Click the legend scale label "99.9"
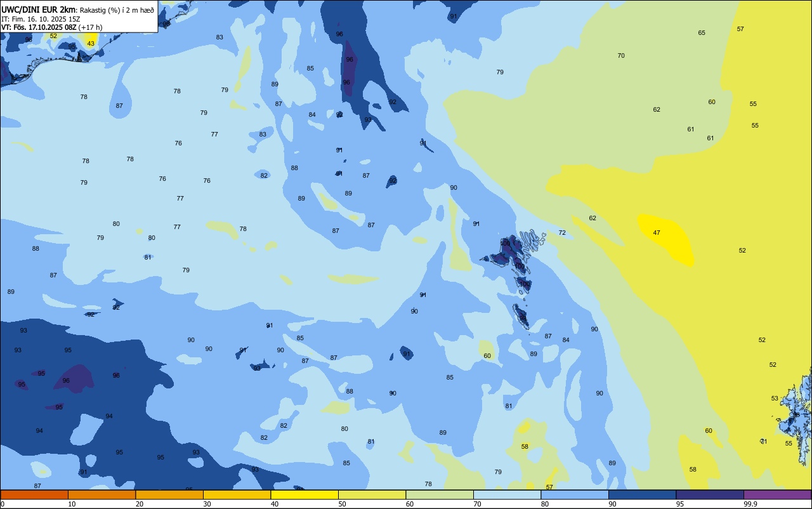Viewport: 812px width, 509px height. tap(751, 504)
